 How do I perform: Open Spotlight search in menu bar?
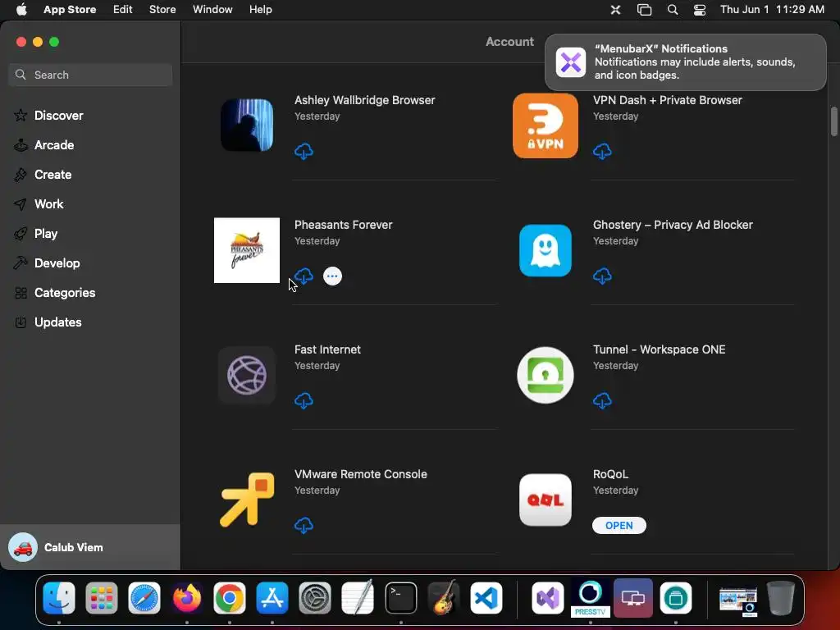click(x=673, y=10)
